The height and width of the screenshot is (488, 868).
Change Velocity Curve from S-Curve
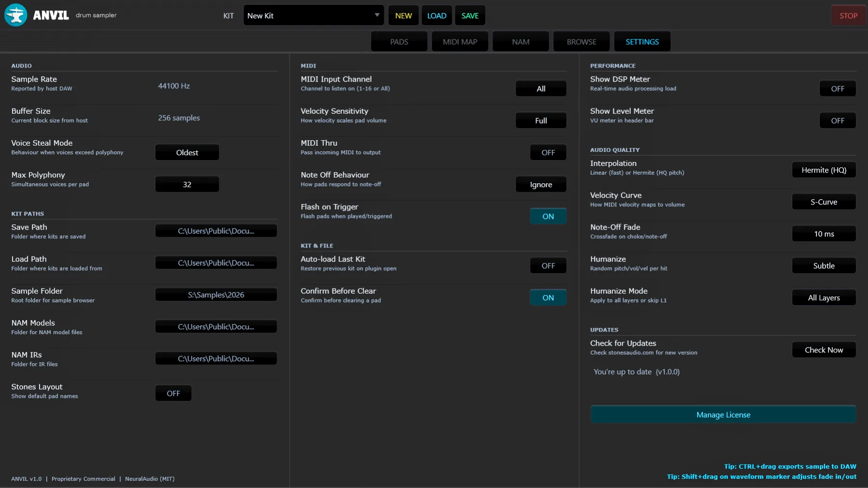[x=824, y=202]
